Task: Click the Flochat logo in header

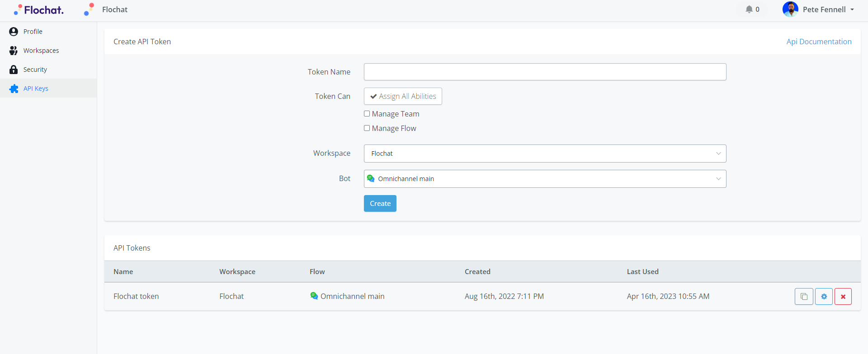Action: pos(39,10)
